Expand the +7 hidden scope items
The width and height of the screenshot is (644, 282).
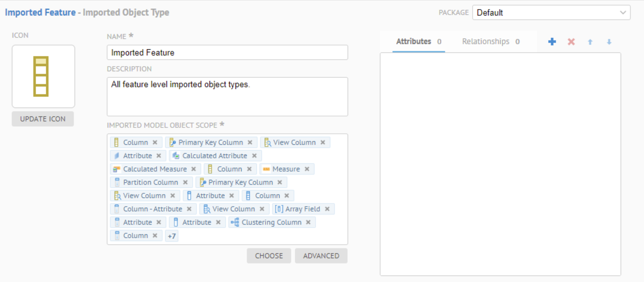[172, 236]
